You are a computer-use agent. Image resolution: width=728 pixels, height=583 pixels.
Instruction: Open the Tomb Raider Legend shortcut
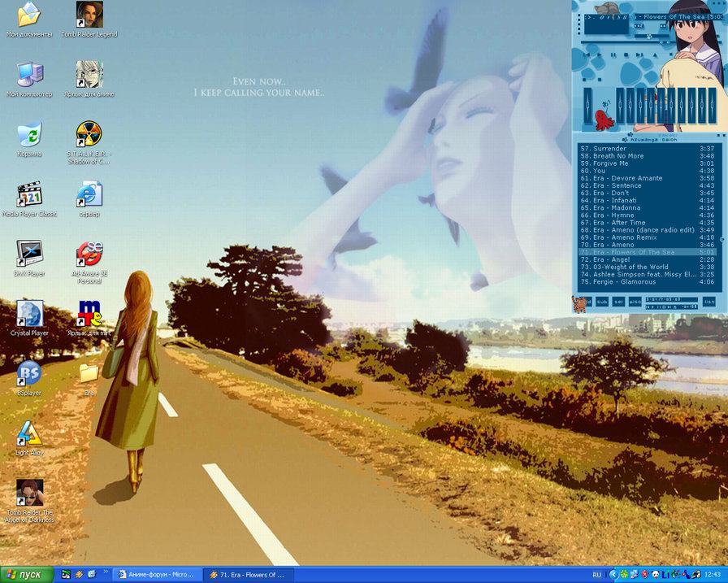point(89,20)
